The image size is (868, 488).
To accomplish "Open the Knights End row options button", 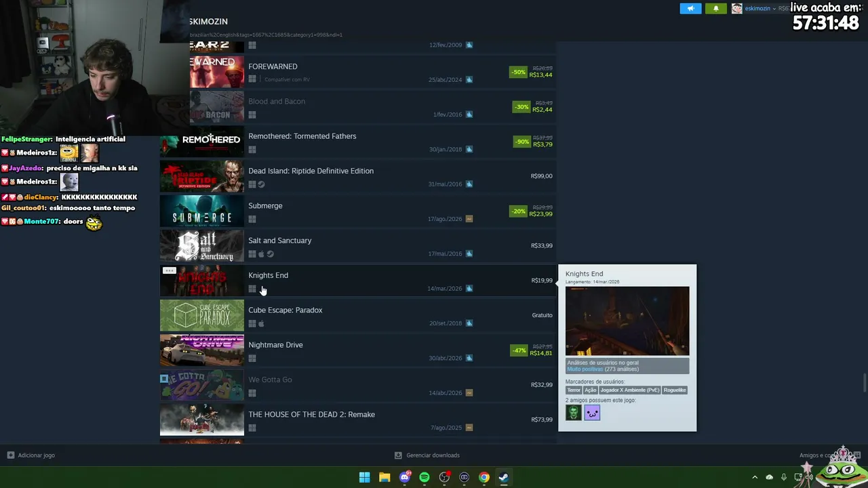I will pos(170,270).
